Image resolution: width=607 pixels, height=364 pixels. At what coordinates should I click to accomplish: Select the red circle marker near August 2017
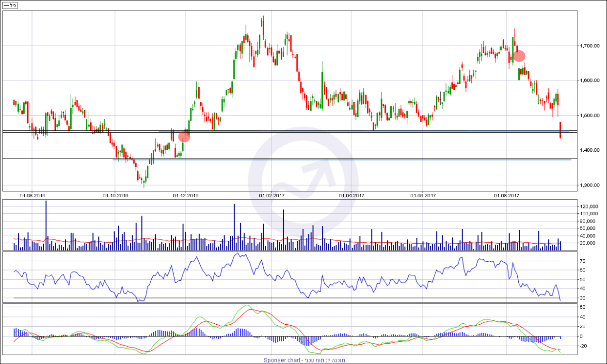(519, 56)
